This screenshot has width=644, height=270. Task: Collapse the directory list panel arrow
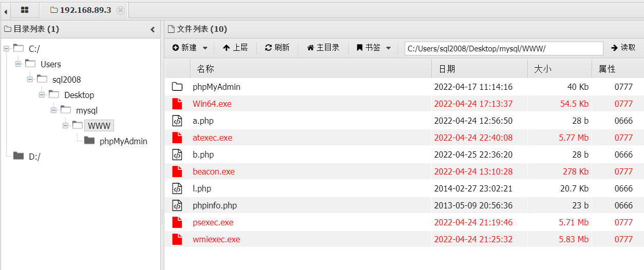click(153, 30)
